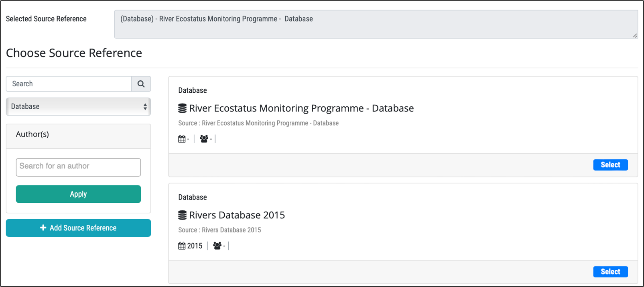
Task: Click Database label above Rivers Database 2015
Action: click(193, 197)
